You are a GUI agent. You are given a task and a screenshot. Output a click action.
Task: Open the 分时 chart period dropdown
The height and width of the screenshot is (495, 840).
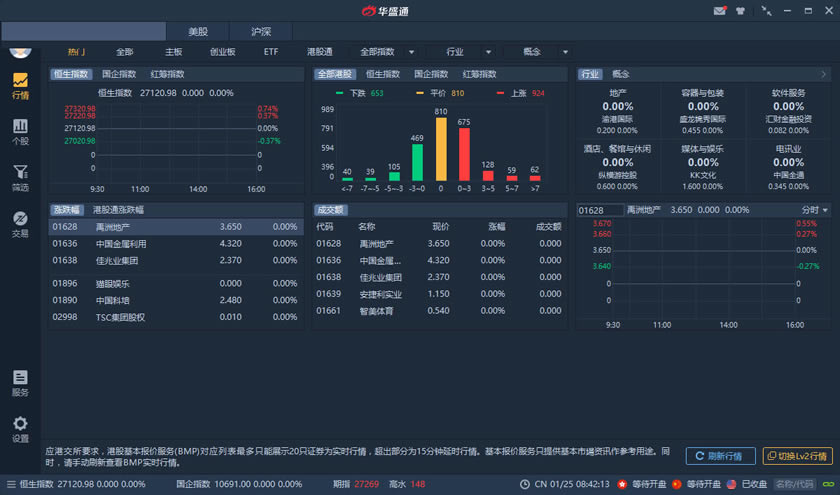pos(815,210)
